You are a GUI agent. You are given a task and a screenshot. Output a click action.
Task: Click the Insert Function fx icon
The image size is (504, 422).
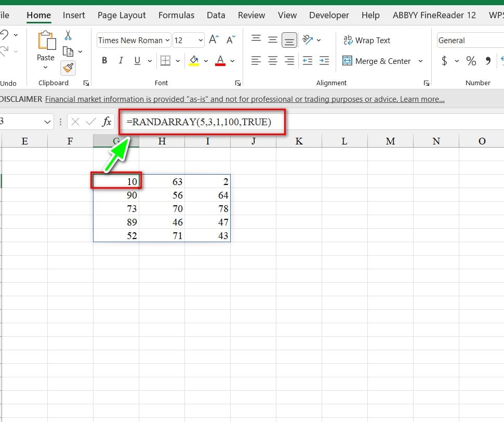107,122
